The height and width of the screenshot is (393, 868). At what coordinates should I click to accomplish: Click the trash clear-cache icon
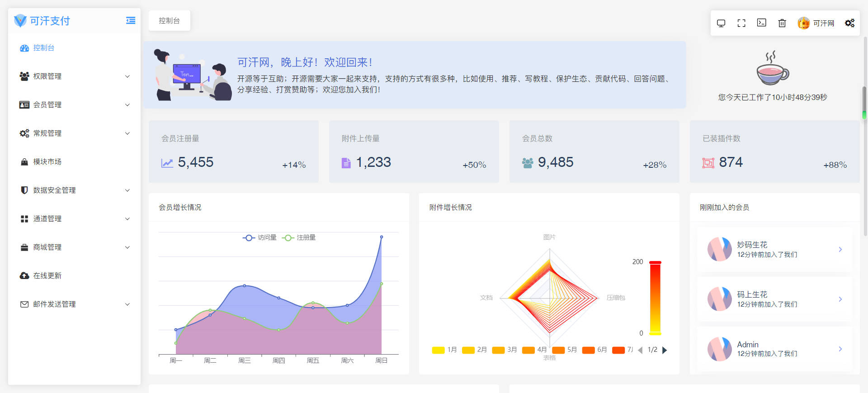[x=782, y=23]
